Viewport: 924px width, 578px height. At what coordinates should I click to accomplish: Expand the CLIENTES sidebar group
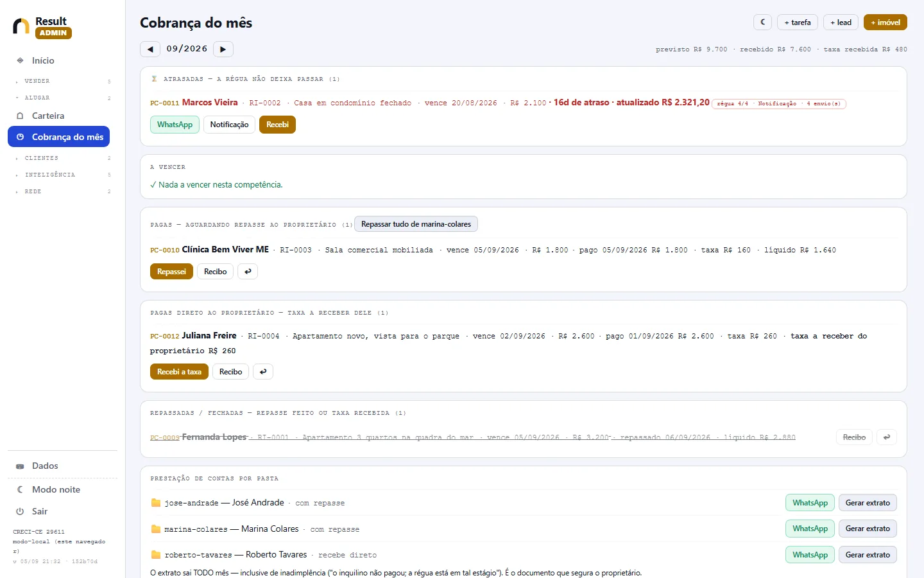[x=62, y=158]
